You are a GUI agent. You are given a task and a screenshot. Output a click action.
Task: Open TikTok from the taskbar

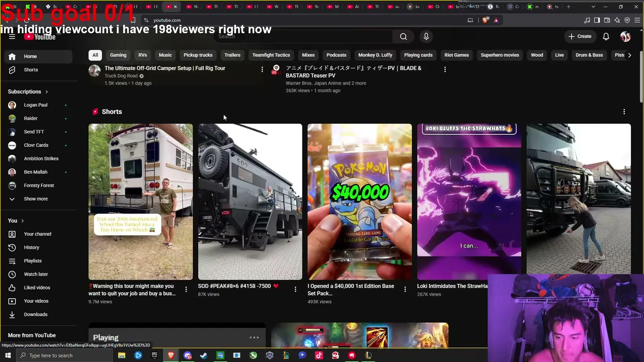[x=319, y=355]
